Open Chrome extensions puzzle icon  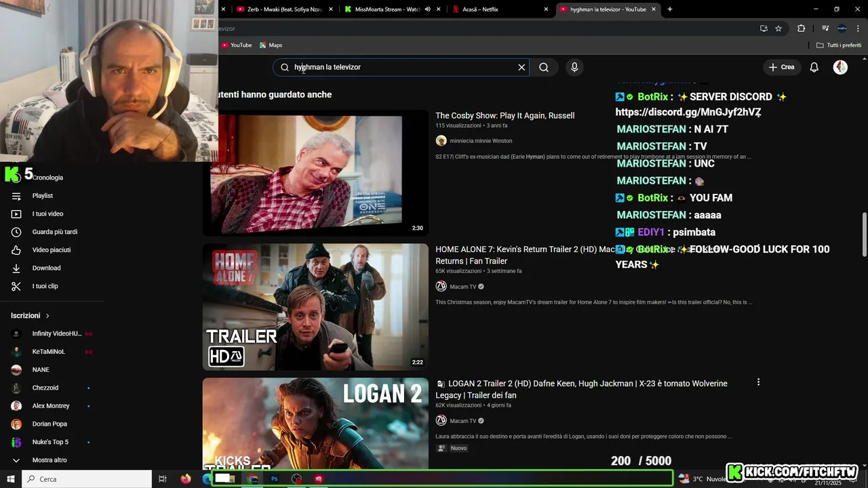(802, 28)
